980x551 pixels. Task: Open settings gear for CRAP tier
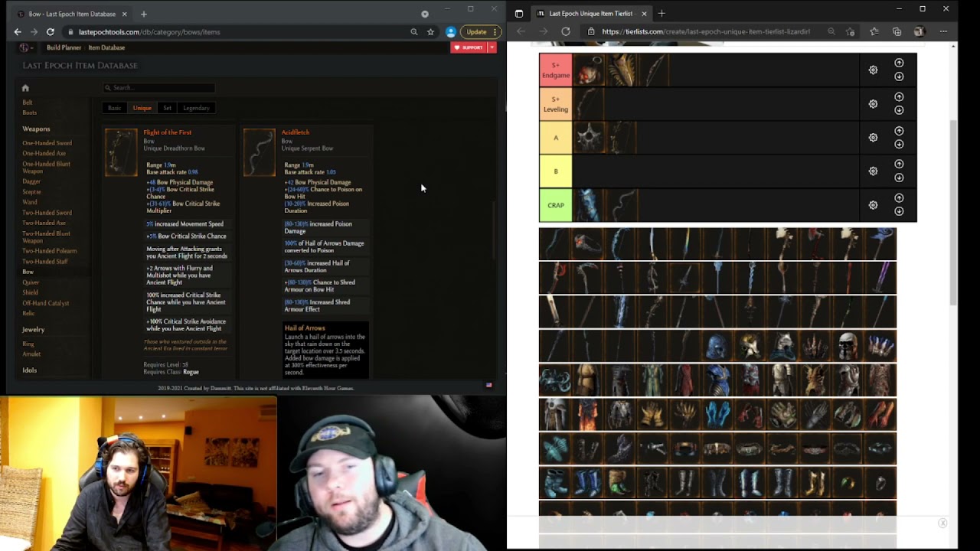873,205
